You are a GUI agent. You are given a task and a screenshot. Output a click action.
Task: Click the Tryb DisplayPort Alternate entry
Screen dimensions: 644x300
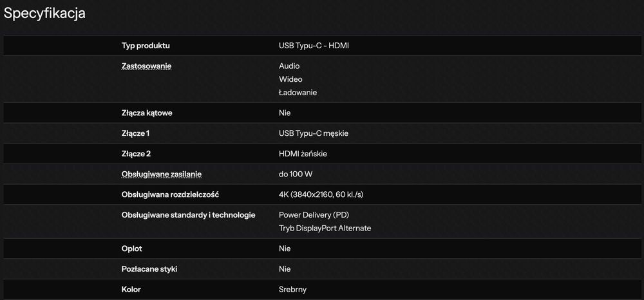click(325, 228)
